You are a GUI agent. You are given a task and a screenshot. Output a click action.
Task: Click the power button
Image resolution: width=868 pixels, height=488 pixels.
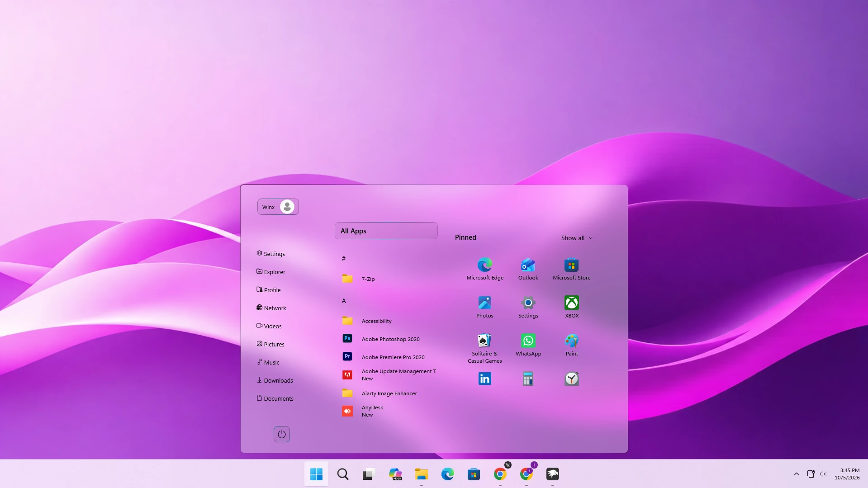(x=281, y=434)
